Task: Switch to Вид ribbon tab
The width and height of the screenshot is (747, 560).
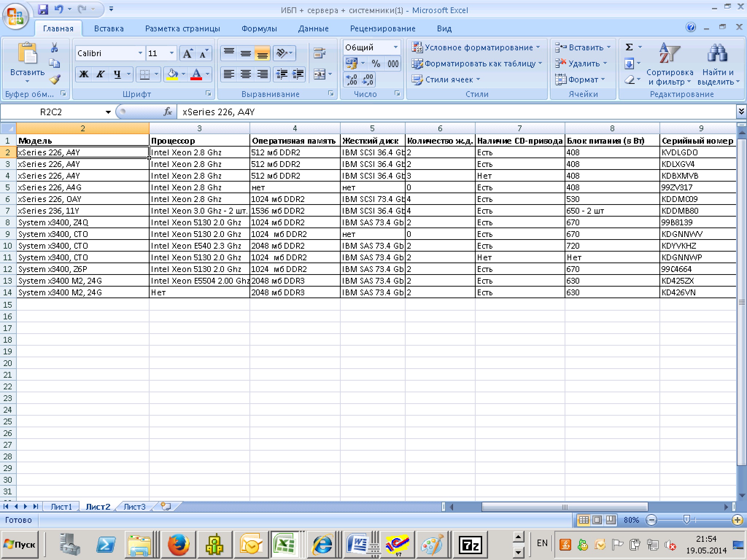Action: pyautogui.click(x=444, y=28)
